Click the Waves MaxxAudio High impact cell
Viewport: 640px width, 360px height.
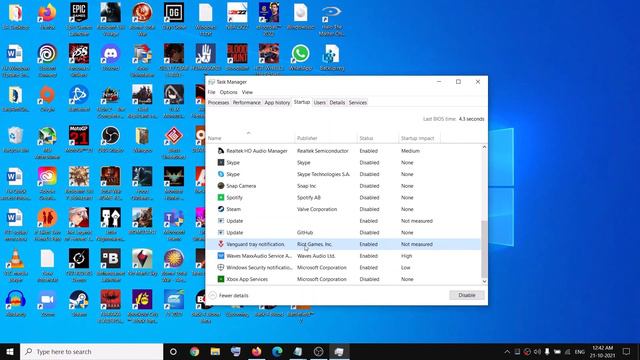click(407, 256)
